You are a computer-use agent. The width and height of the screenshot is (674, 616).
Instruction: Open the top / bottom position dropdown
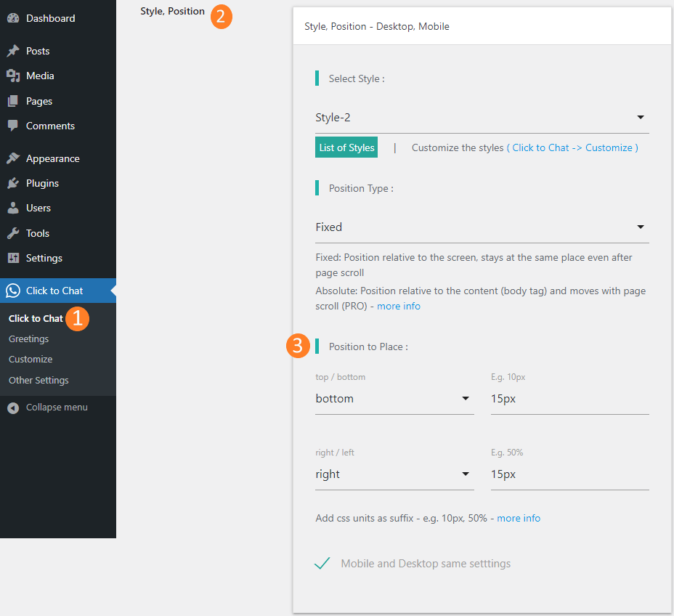[x=394, y=399]
